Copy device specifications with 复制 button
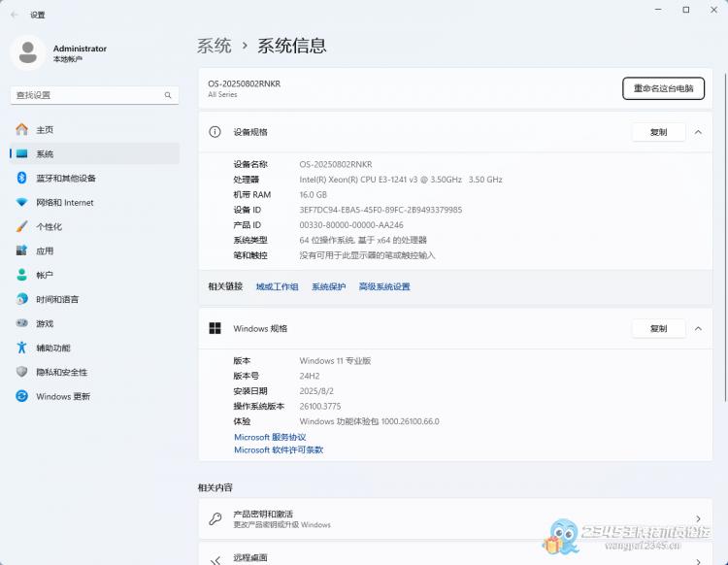 (658, 132)
